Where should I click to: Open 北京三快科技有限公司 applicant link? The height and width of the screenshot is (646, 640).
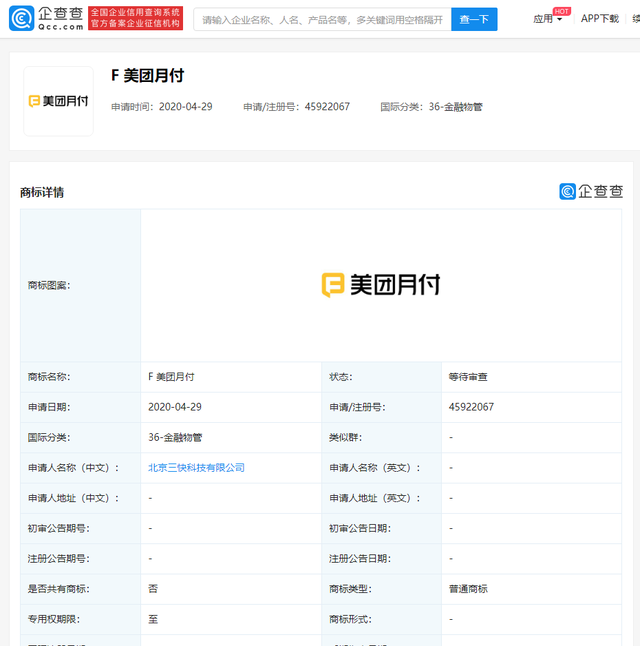click(x=196, y=468)
